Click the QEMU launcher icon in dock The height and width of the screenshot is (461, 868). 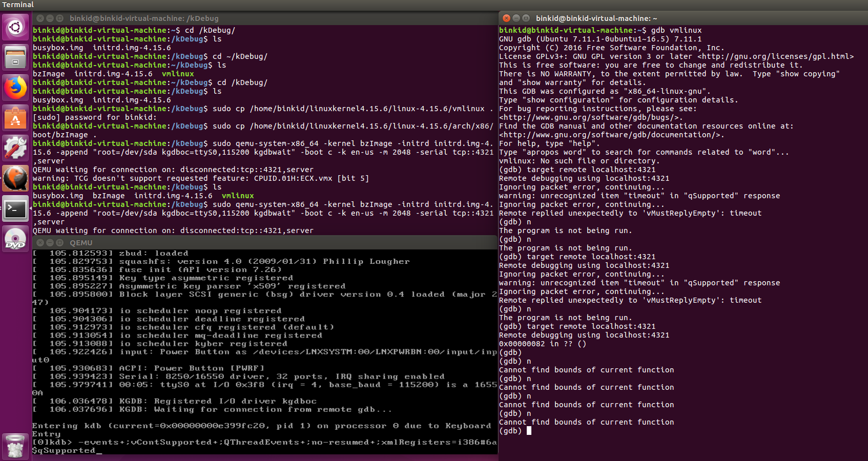coord(15,178)
